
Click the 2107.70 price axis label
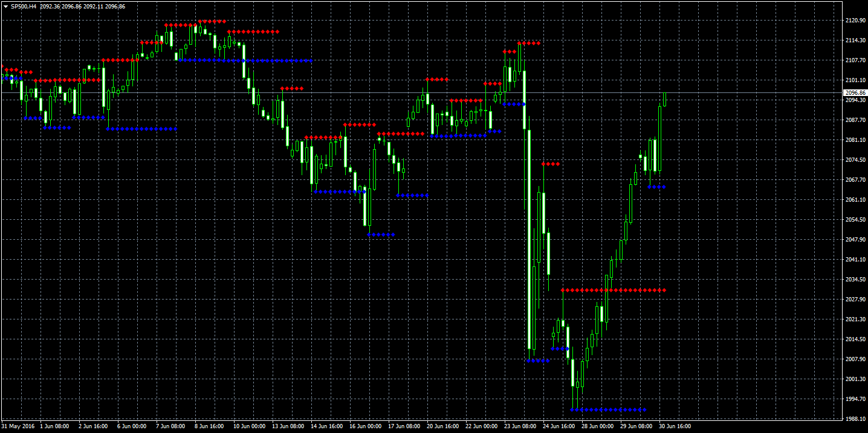pos(856,60)
